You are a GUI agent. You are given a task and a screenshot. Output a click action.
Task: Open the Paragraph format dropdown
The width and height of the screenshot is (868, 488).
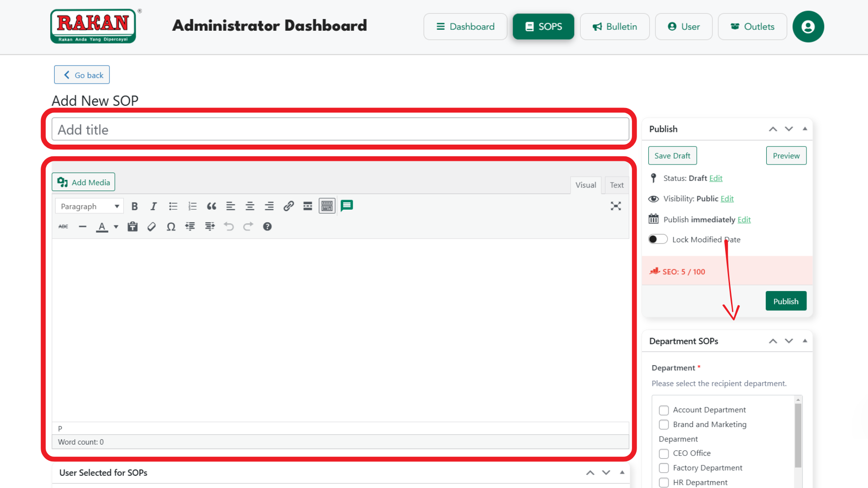click(89, 206)
